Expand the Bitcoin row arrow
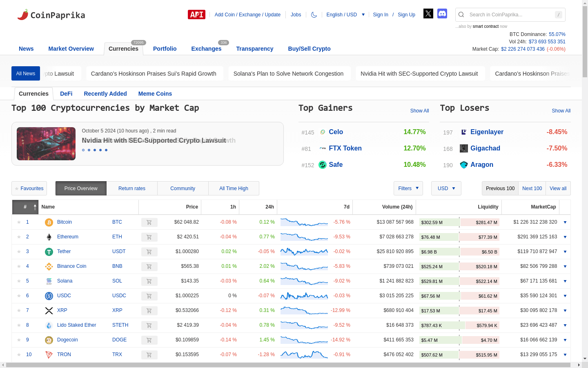588x368 pixels. pos(565,222)
